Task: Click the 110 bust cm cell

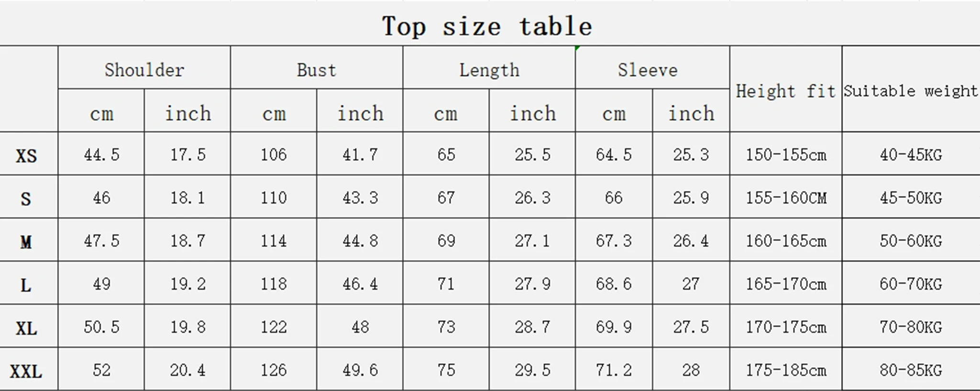Action: [x=274, y=197]
